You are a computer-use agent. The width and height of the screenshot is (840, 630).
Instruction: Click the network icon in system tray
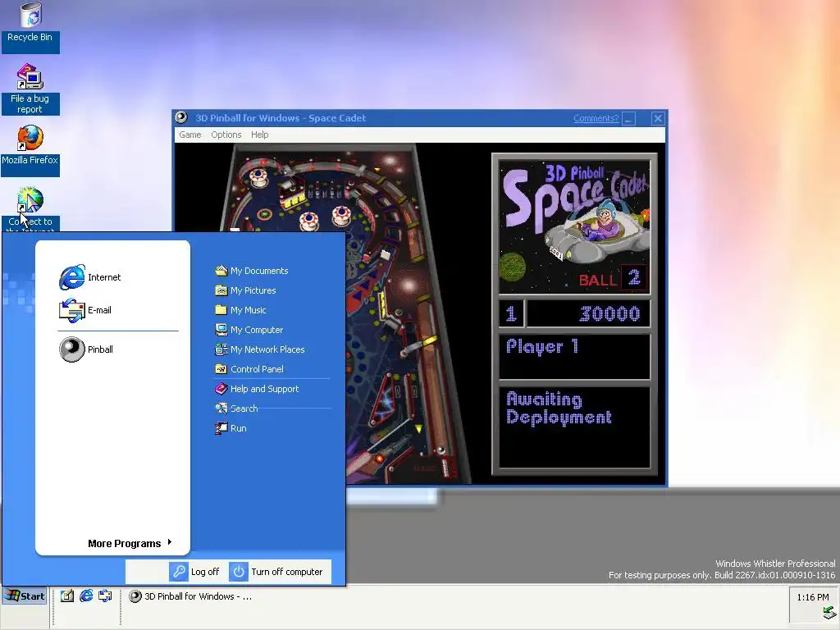[x=829, y=612]
